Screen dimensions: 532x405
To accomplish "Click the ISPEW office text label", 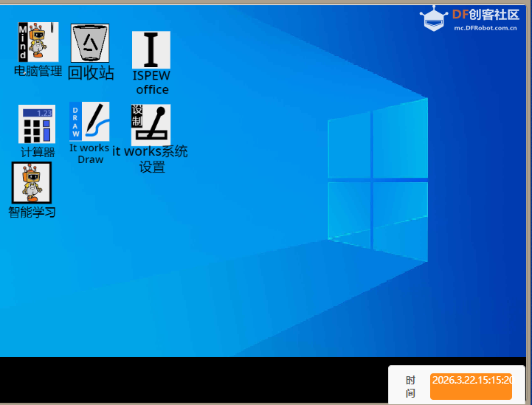I will pyautogui.click(x=151, y=83).
